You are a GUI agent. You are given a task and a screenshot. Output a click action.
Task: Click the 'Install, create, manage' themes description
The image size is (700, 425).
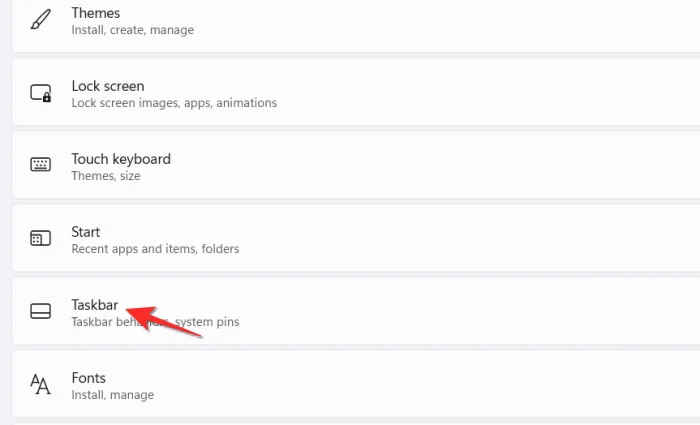point(133,30)
